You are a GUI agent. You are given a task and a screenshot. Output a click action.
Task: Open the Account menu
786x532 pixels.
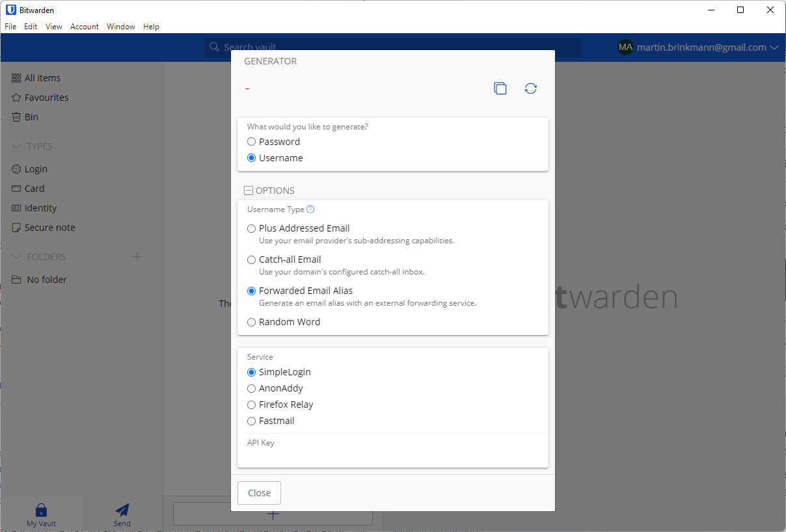(84, 27)
